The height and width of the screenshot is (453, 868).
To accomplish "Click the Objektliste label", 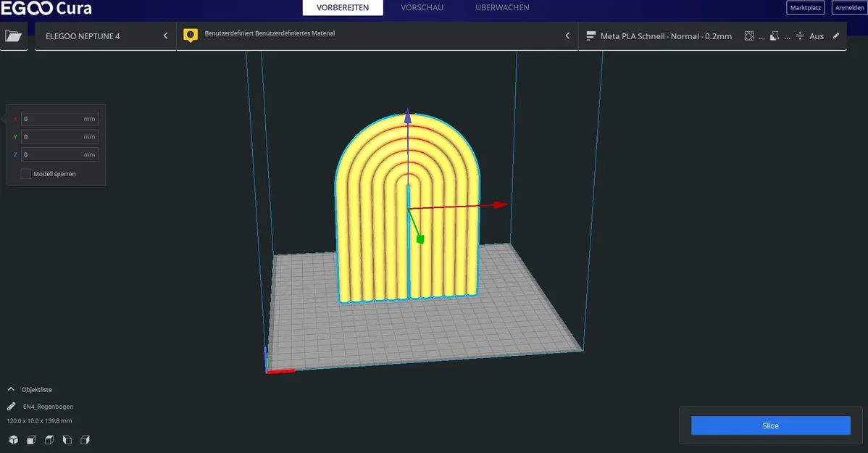I will pyautogui.click(x=36, y=390).
